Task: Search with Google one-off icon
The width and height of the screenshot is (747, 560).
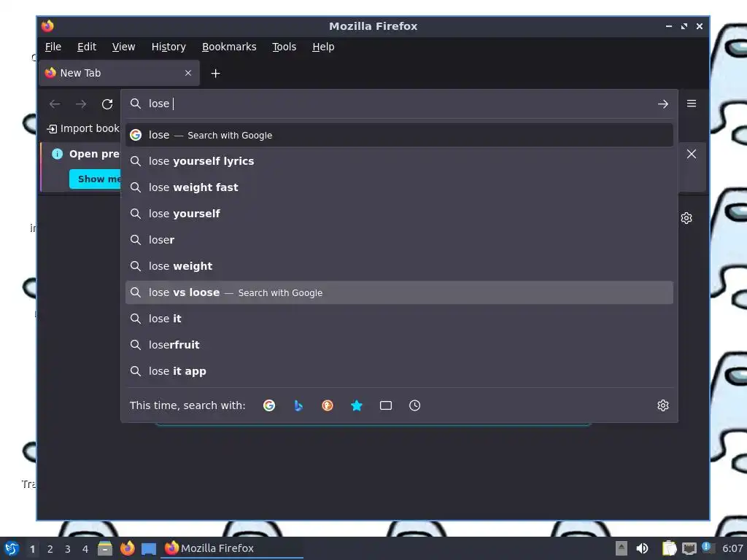Action: 269,405
